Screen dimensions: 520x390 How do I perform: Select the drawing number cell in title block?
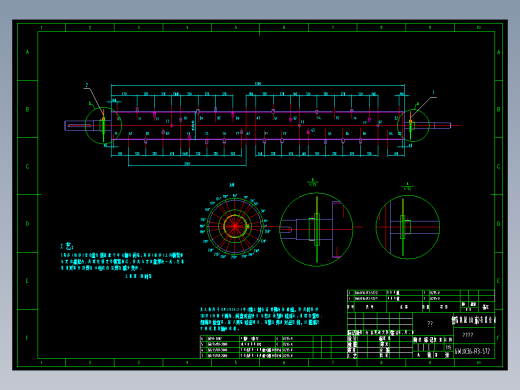pos(474,351)
